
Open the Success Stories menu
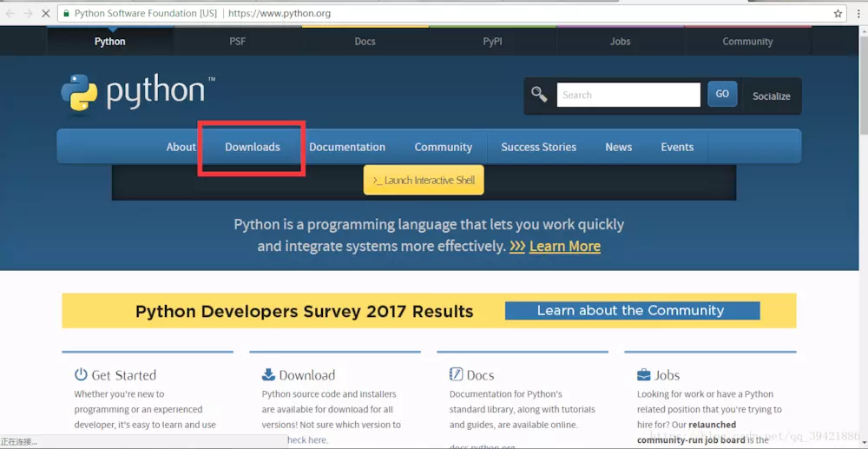pos(539,147)
